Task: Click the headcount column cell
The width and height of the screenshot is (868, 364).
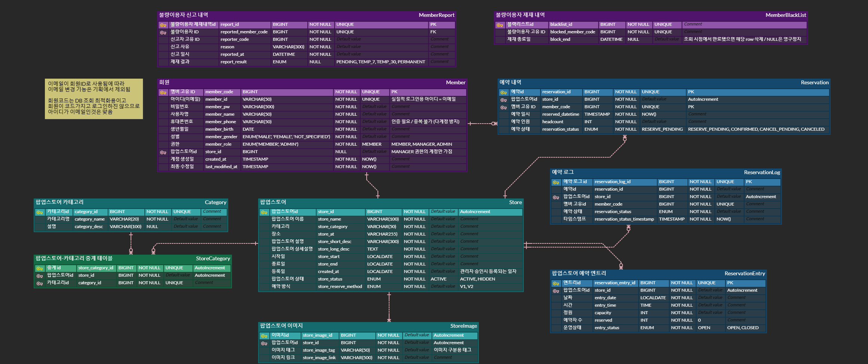Action: click(561, 122)
